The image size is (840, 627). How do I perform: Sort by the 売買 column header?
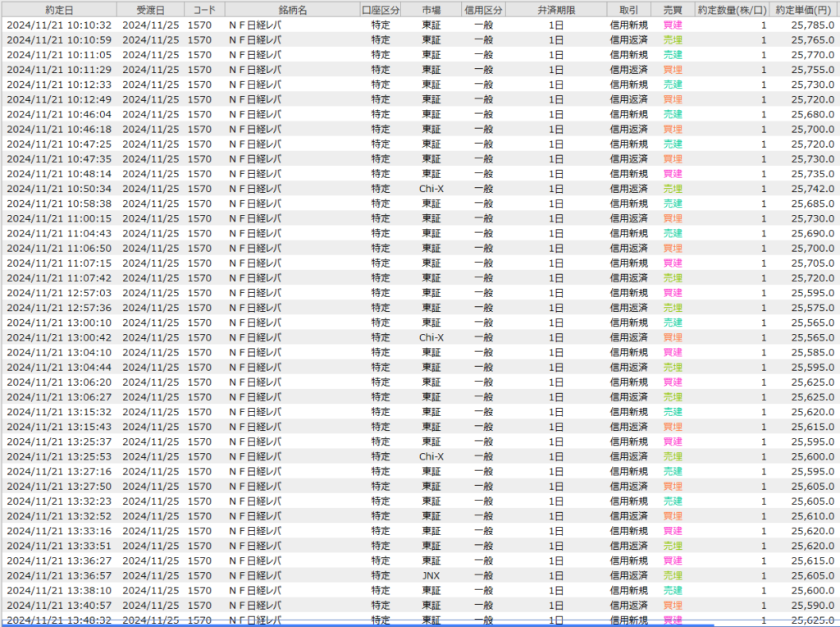click(x=672, y=10)
